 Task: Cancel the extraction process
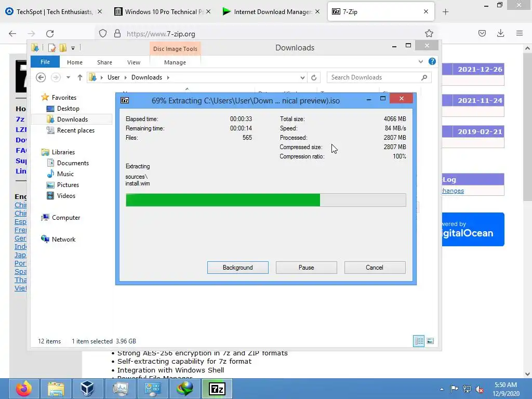point(375,268)
